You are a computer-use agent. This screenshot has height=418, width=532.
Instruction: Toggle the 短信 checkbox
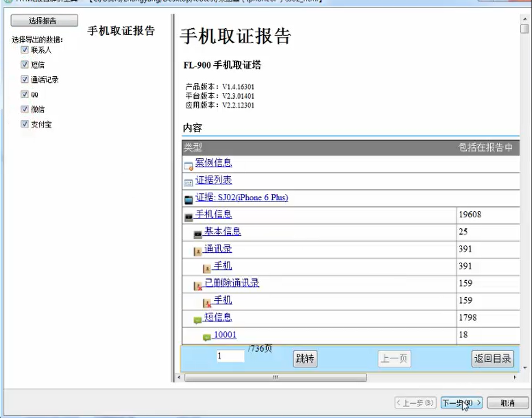click(24, 65)
